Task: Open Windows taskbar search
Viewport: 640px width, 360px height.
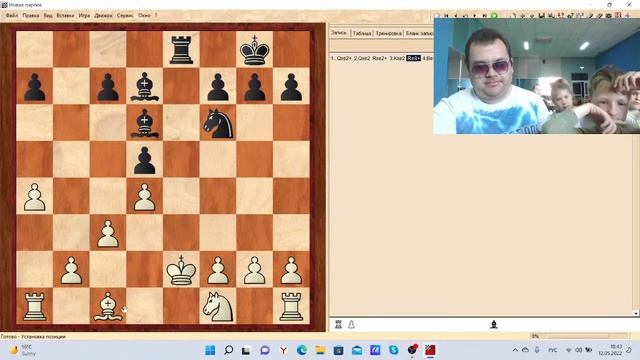Action: pyautogui.click(x=229, y=350)
